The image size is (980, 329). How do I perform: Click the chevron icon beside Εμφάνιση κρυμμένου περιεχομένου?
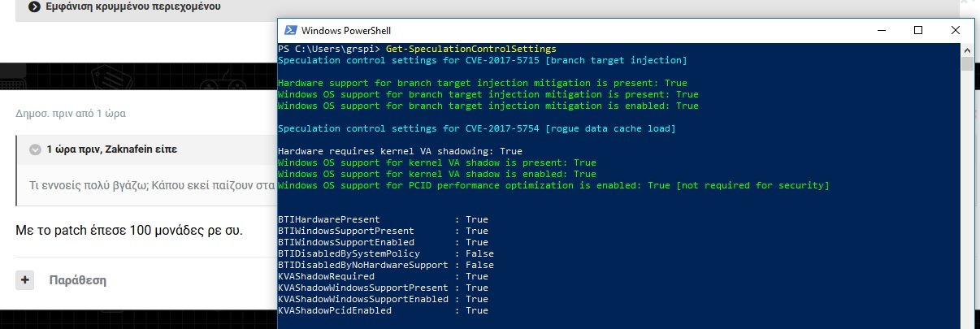coord(34,7)
